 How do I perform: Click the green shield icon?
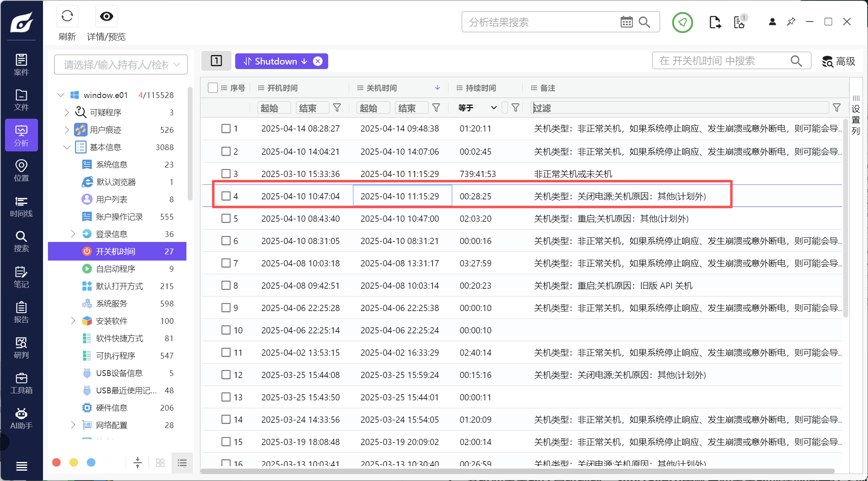pos(682,22)
